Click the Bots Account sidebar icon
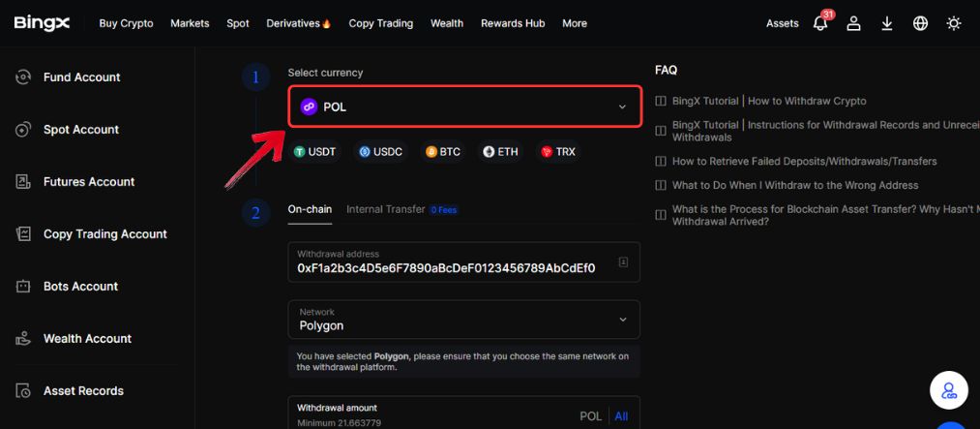Screen dimensions: 980x429 point(23,287)
